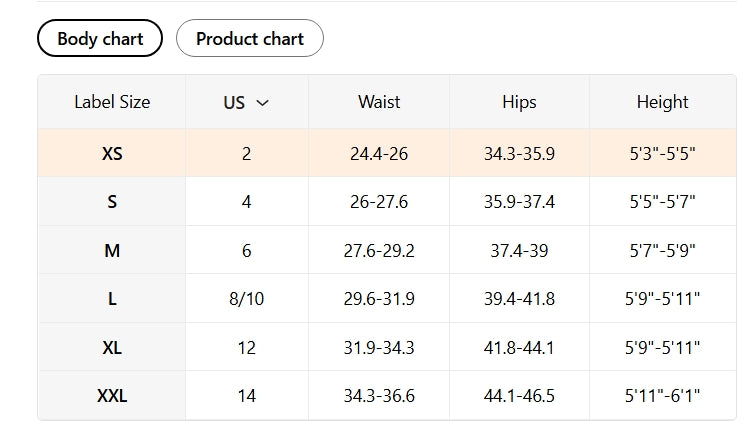This screenshot has height=433, width=753.
Task: Select the XXL size row label
Action: pos(112,396)
